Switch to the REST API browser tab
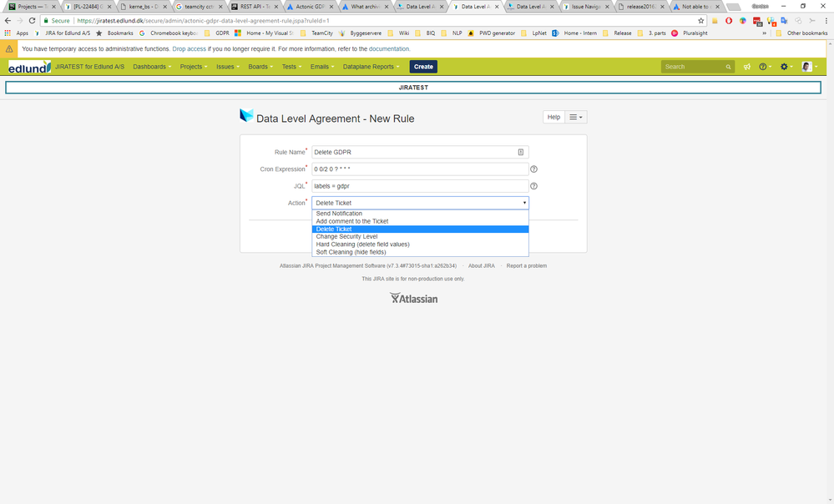The height and width of the screenshot is (504, 834). coord(255,7)
